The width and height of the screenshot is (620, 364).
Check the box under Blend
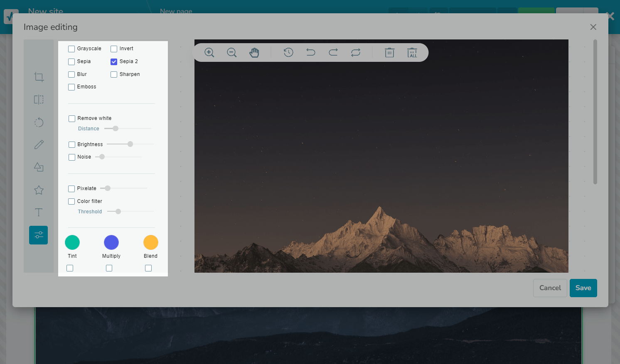148,268
